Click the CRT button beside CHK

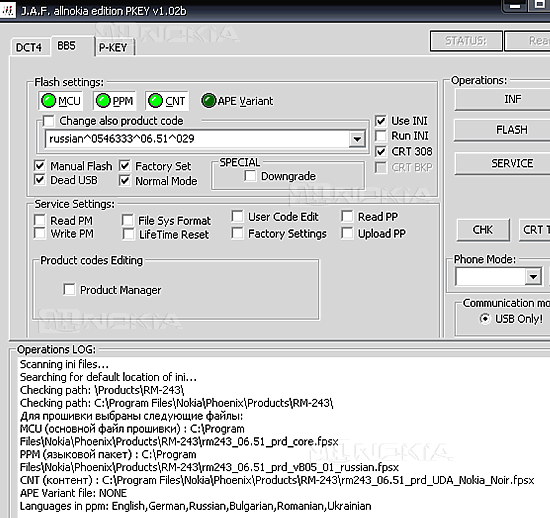[x=535, y=230]
